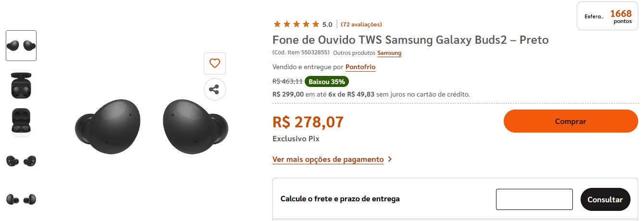
Task: Select fifth thumbnail of earbuds side view
Action: click(21, 199)
